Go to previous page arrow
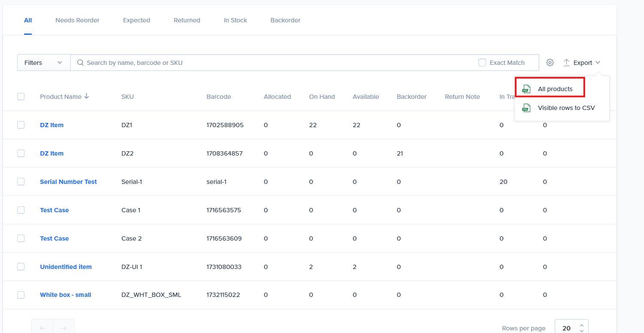This screenshot has height=333, width=644. coord(42,328)
